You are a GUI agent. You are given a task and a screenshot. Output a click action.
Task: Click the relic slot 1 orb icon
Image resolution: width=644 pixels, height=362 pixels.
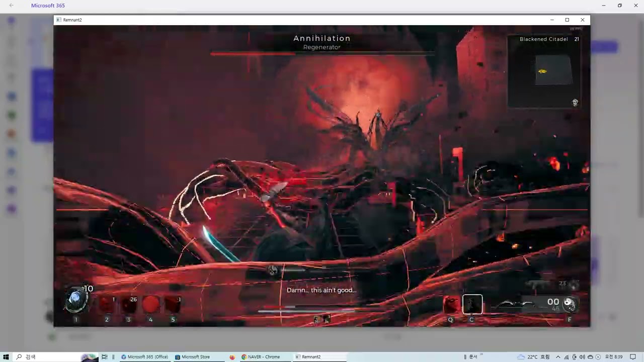76,301
